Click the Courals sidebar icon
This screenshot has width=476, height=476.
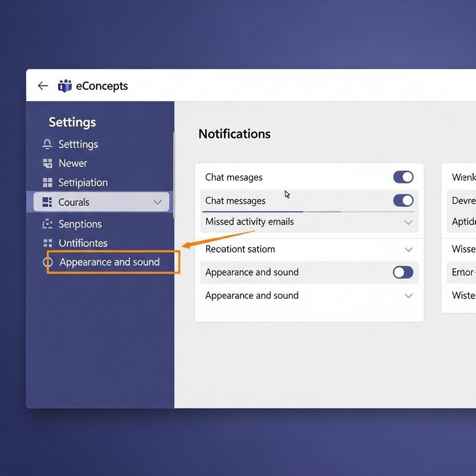tap(47, 202)
